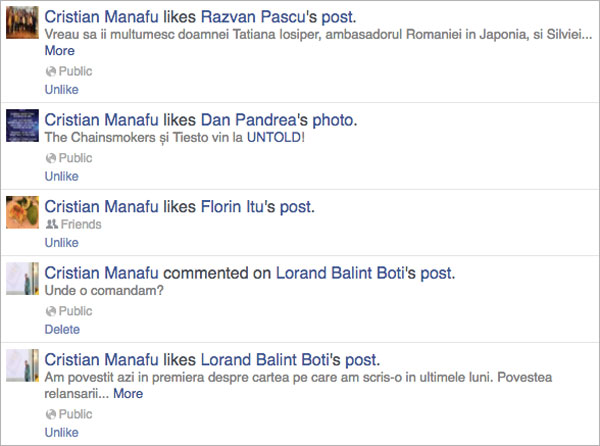Unlike Florin Itu's post
The image size is (600, 446).
(x=62, y=243)
